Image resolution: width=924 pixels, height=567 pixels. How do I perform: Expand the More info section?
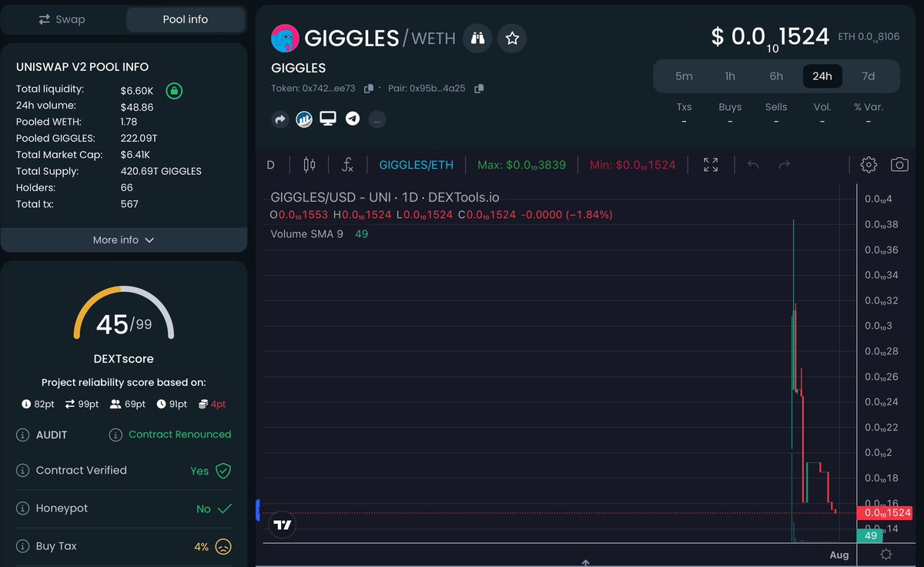(123, 240)
